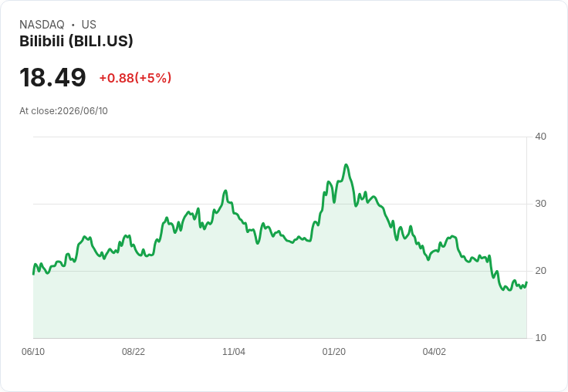Click the At close:2026/06/10 timestamp
The width and height of the screenshot is (568, 392).
[x=63, y=111]
